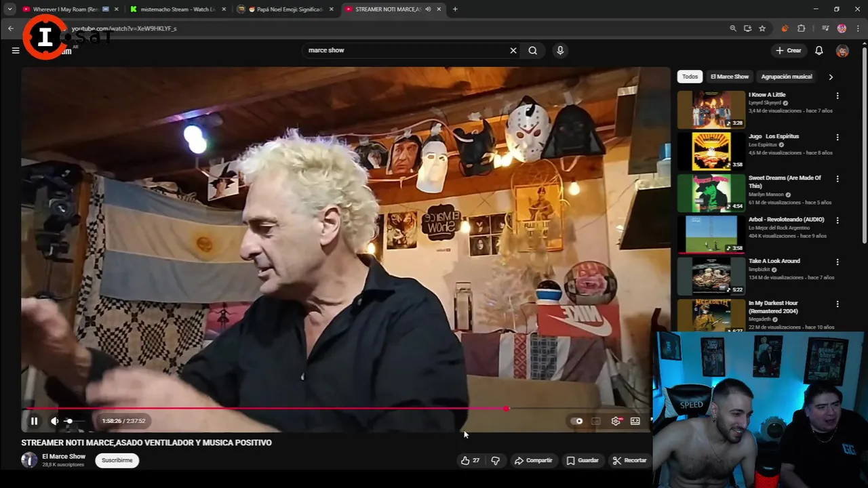Switch to Papá Noel Emoji browser tab
This screenshot has height=488, width=868.
pos(285,9)
